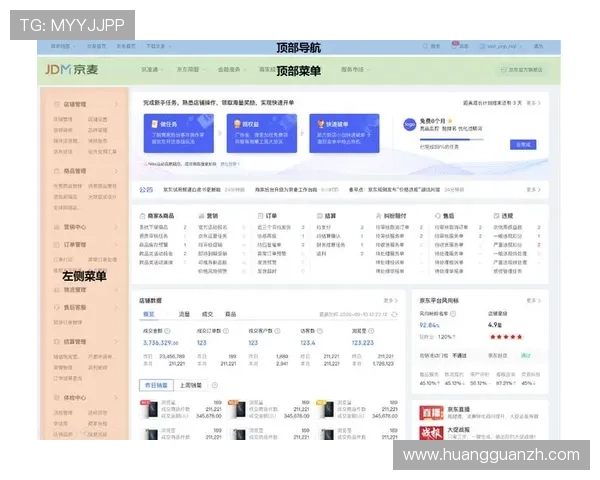Click the 商家&商品 workbench column icon
600x480 pixels.
[x=142, y=216]
